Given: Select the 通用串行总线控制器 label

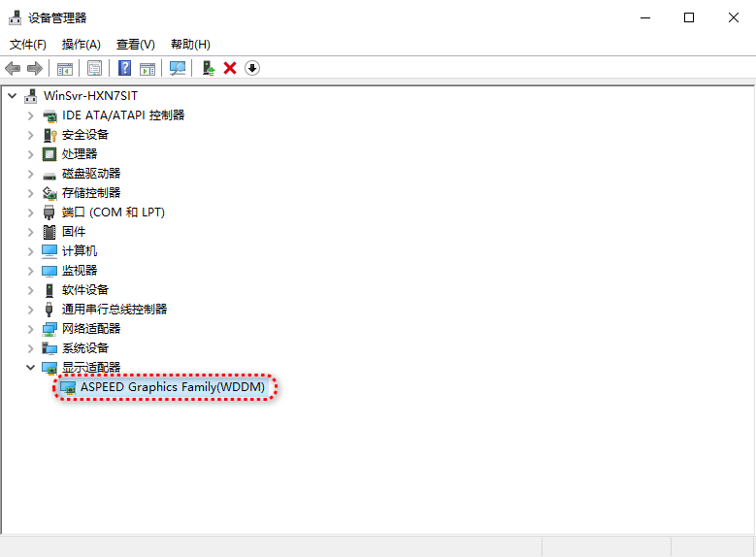Looking at the screenshot, I should coord(115,309).
